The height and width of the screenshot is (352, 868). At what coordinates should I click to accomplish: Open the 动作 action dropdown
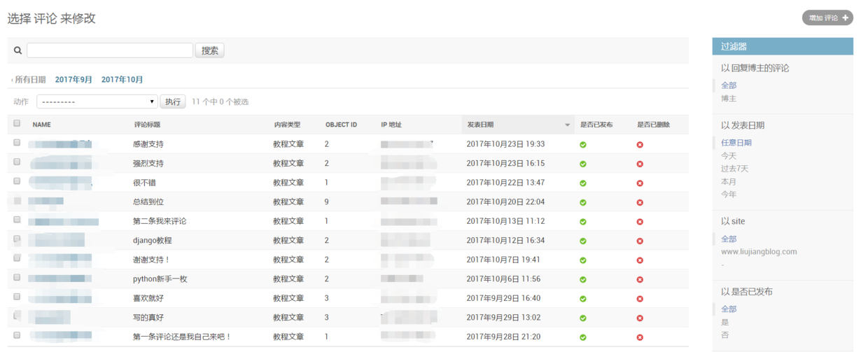click(x=97, y=102)
